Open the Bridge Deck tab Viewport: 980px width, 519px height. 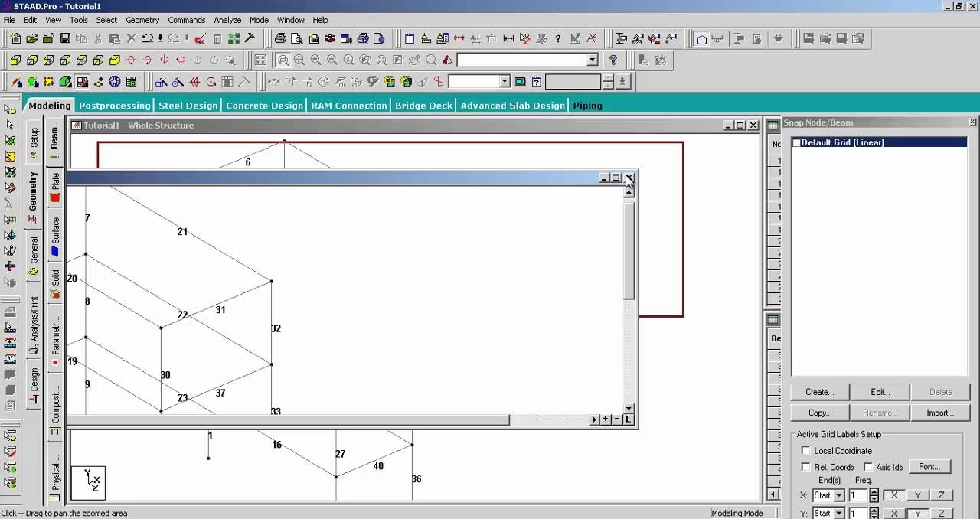(424, 106)
